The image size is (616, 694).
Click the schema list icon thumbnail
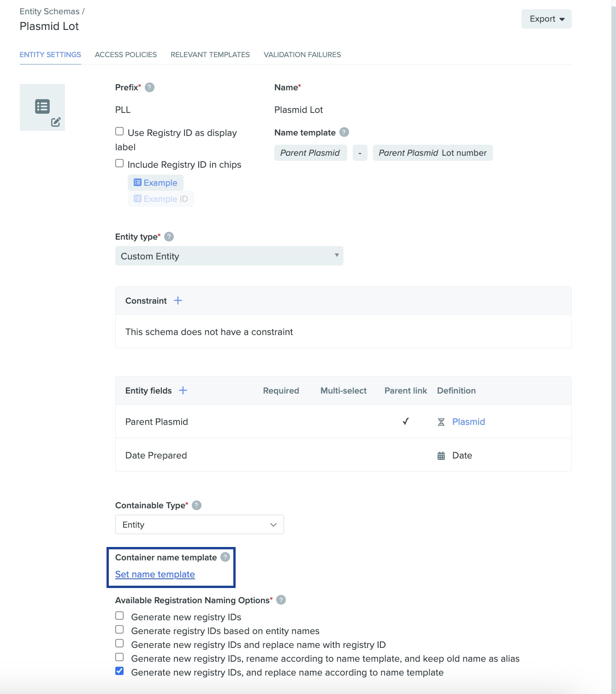42,106
